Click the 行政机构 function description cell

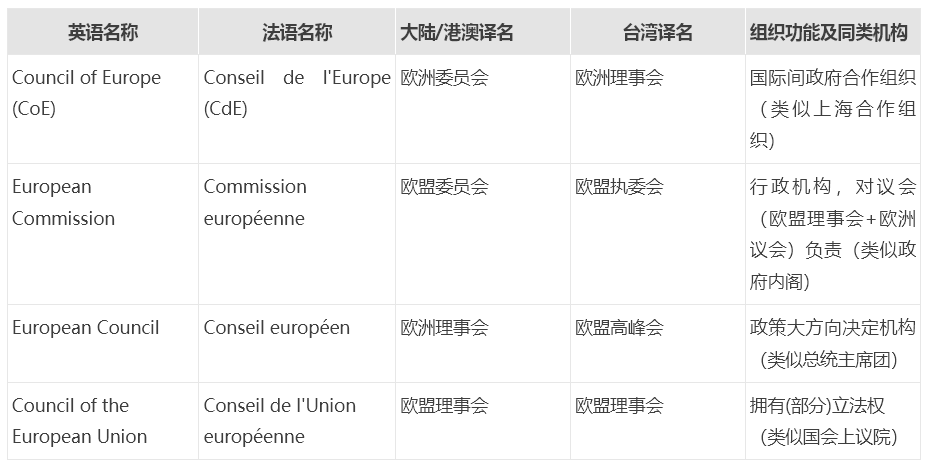point(832,234)
